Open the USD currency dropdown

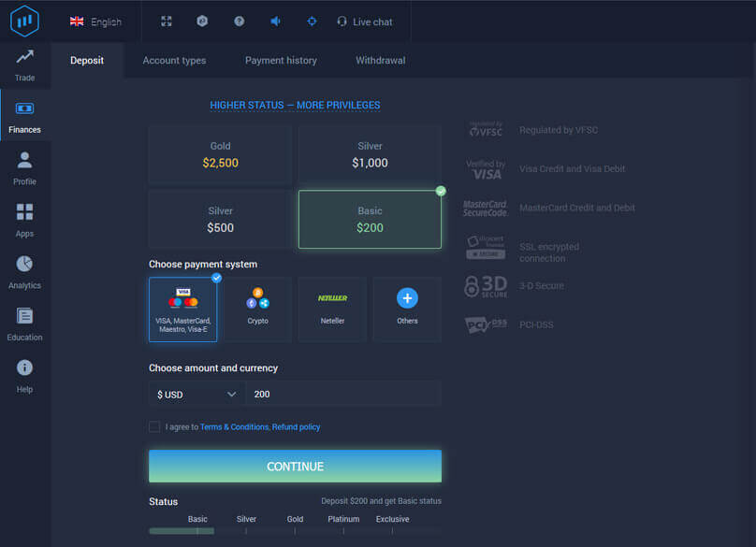[196, 393]
